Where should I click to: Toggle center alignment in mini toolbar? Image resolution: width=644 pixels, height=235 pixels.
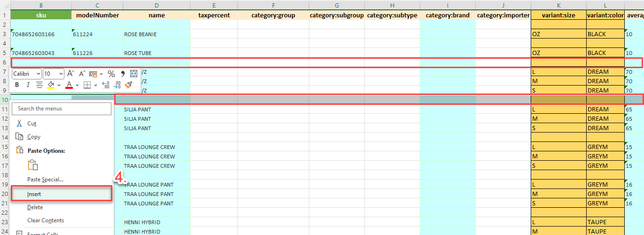tap(39, 85)
